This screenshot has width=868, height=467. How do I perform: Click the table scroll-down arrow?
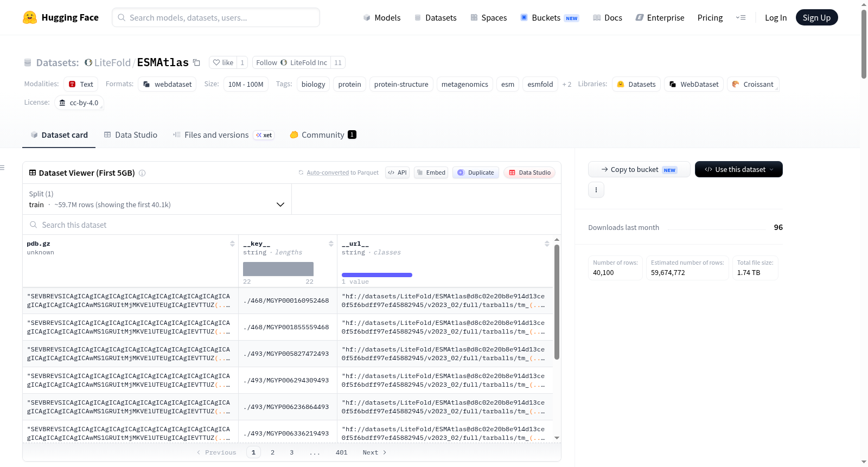click(x=557, y=438)
